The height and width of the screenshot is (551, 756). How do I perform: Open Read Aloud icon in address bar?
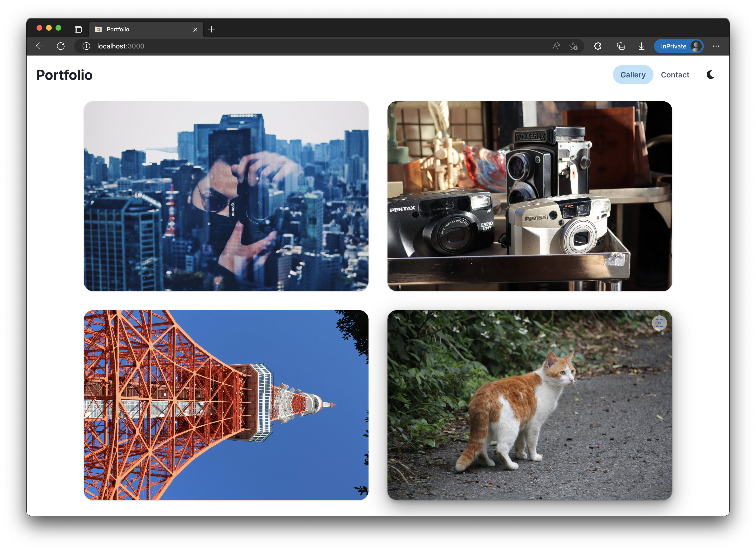coord(556,46)
